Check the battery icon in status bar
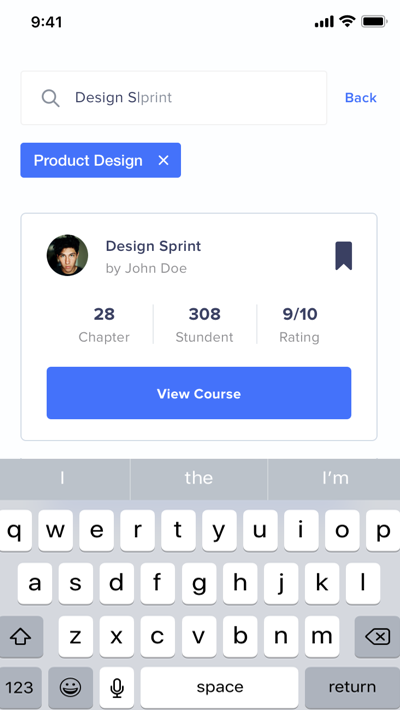The height and width of the screenshot is (710, 400). [374, 21]
